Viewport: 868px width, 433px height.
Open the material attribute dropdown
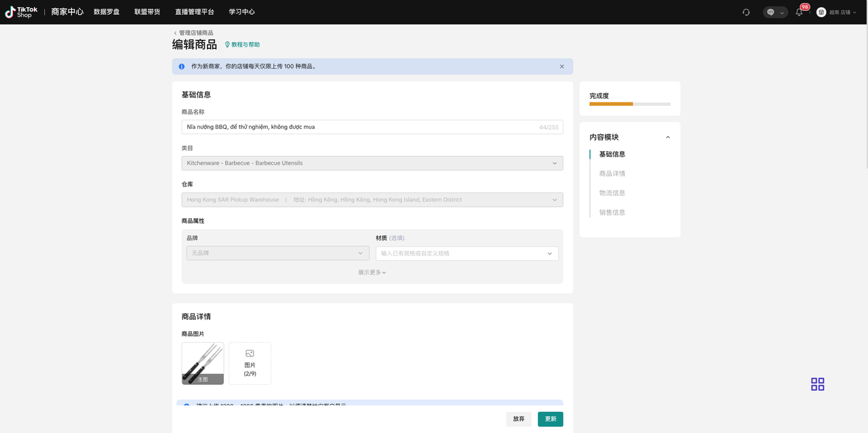(x=467, y=253)
